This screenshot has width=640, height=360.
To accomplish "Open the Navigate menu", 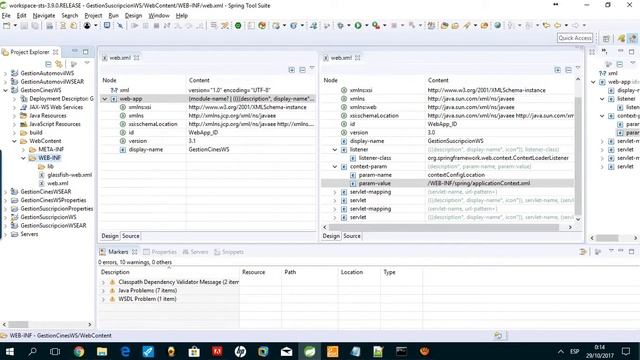I will tap(44, 16).
